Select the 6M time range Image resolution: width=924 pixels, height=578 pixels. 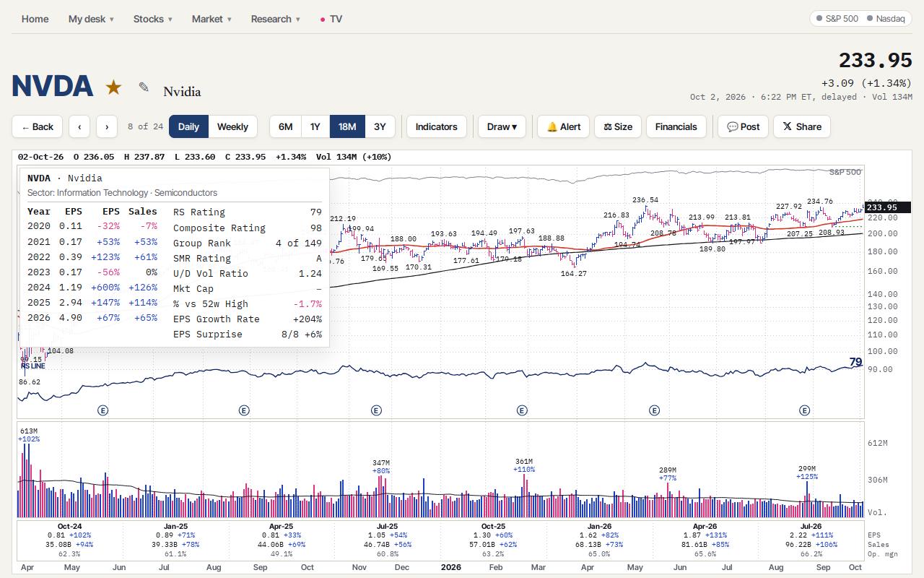(286, 126)
